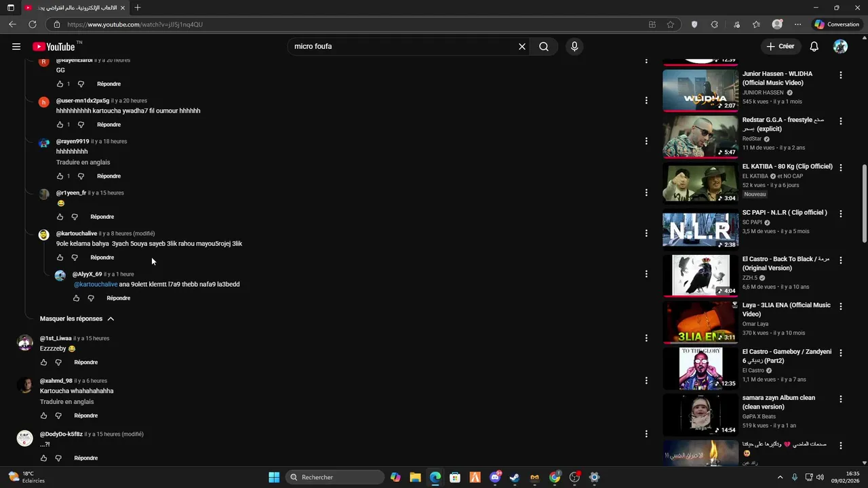This screenshot has height=488, width=868.
Task: Open YouTube notifications bell
Action: (814, 47)
